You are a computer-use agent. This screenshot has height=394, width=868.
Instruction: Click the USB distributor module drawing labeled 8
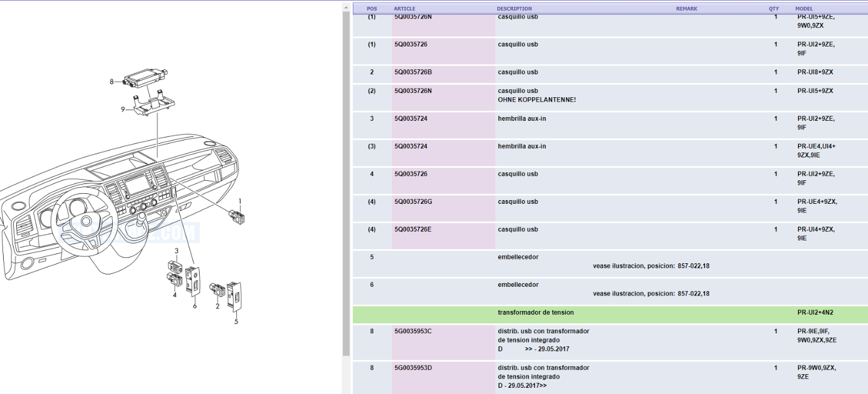(144, 78)
